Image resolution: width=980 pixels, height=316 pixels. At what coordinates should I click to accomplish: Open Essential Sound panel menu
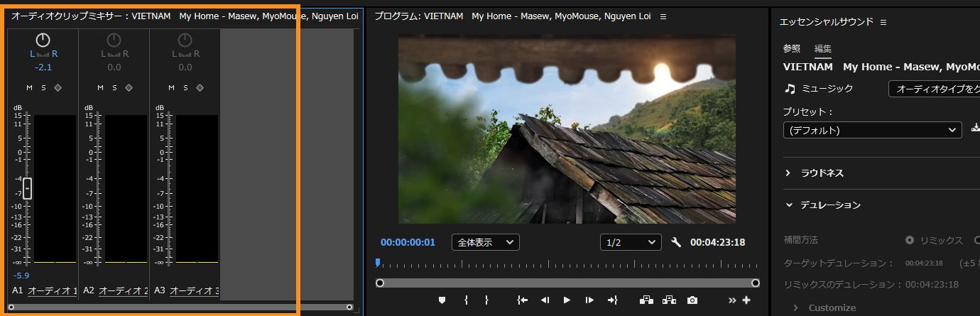tap(883, 22)
